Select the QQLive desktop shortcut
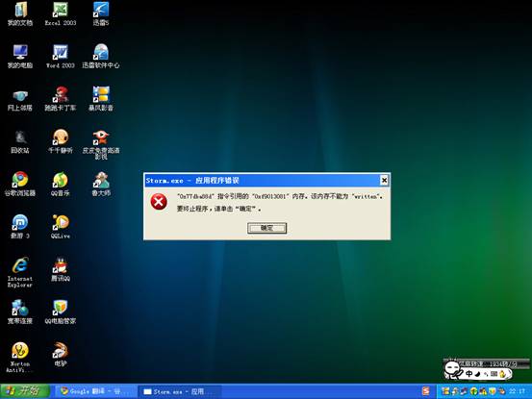The height and width of the screenshot is (399, 532). click(x=61, y=227)
